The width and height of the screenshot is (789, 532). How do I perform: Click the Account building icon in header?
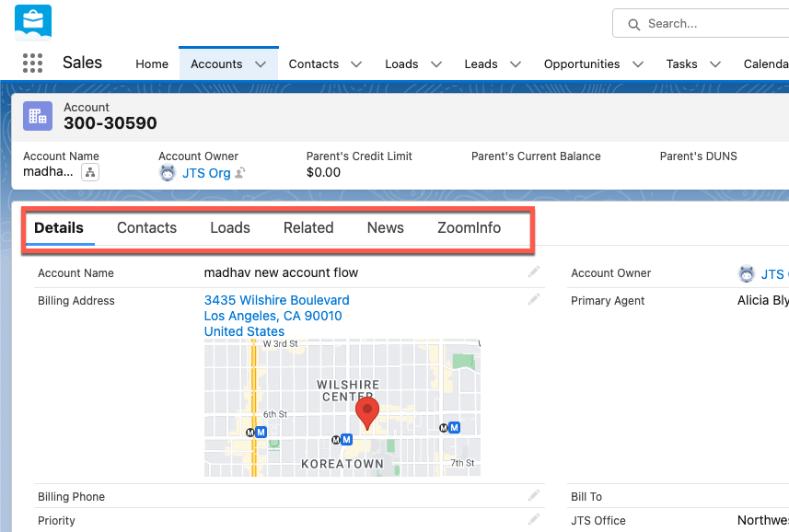pos(38,116)
